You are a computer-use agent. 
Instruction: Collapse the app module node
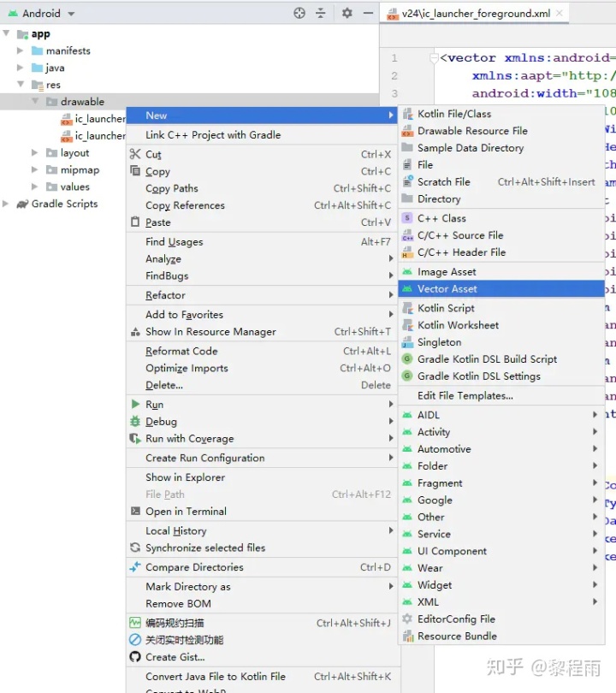(6, 33)
